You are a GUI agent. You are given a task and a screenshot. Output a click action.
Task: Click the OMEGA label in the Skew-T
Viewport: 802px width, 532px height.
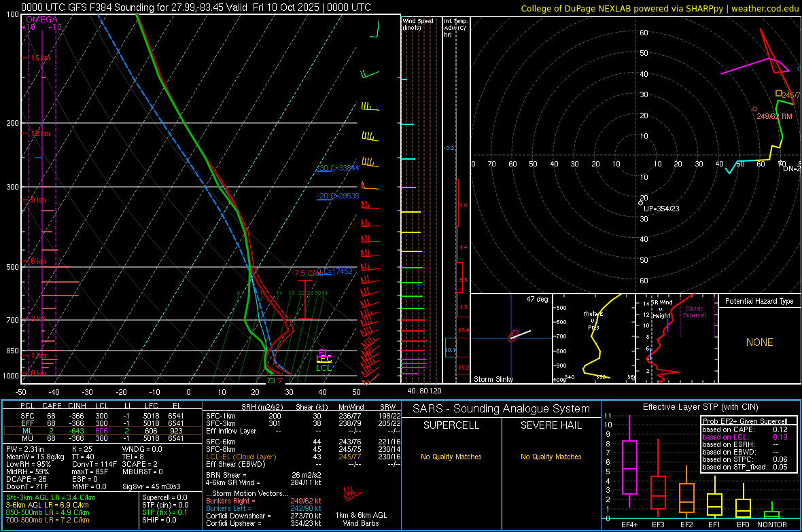(42, 20)
